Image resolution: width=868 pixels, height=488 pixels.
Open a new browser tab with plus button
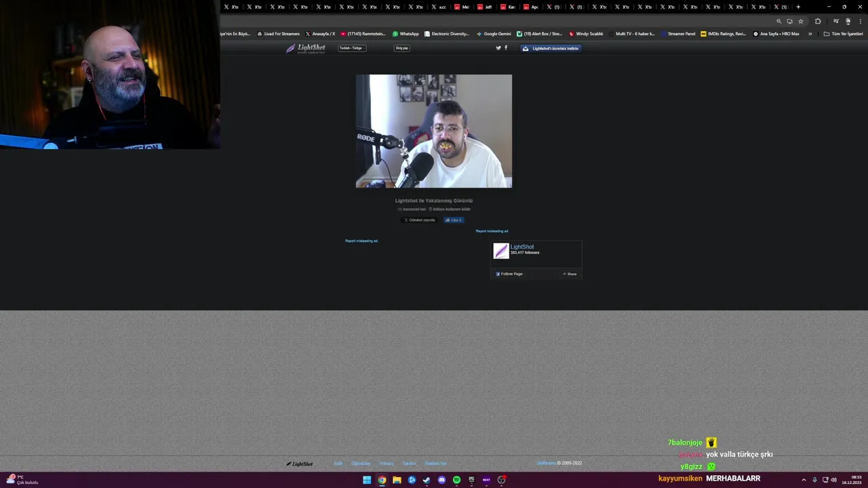[x=798, y=7]
